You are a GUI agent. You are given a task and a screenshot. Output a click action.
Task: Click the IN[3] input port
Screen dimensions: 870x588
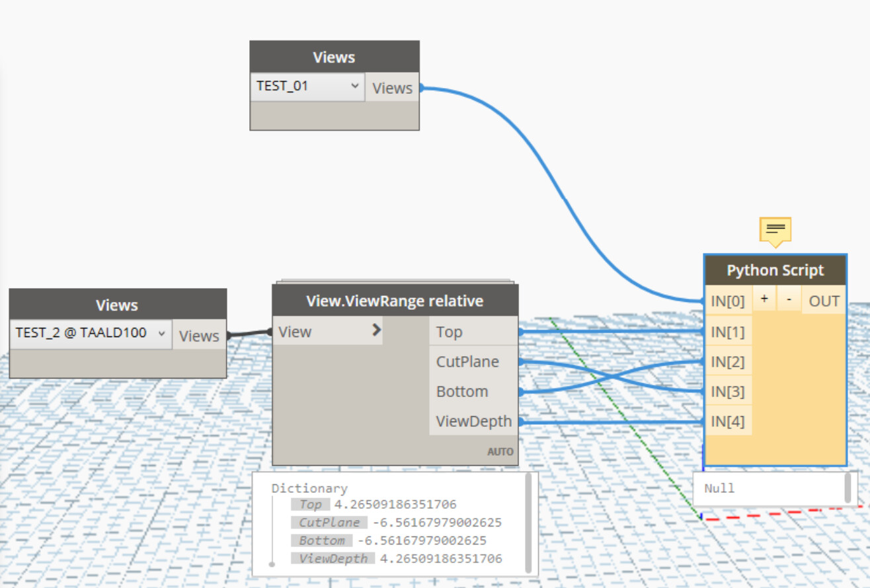(x=729, y=391)
